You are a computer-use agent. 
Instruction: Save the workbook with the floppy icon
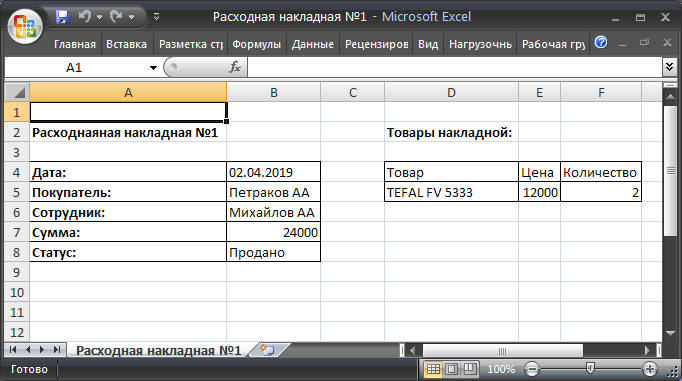63,17
